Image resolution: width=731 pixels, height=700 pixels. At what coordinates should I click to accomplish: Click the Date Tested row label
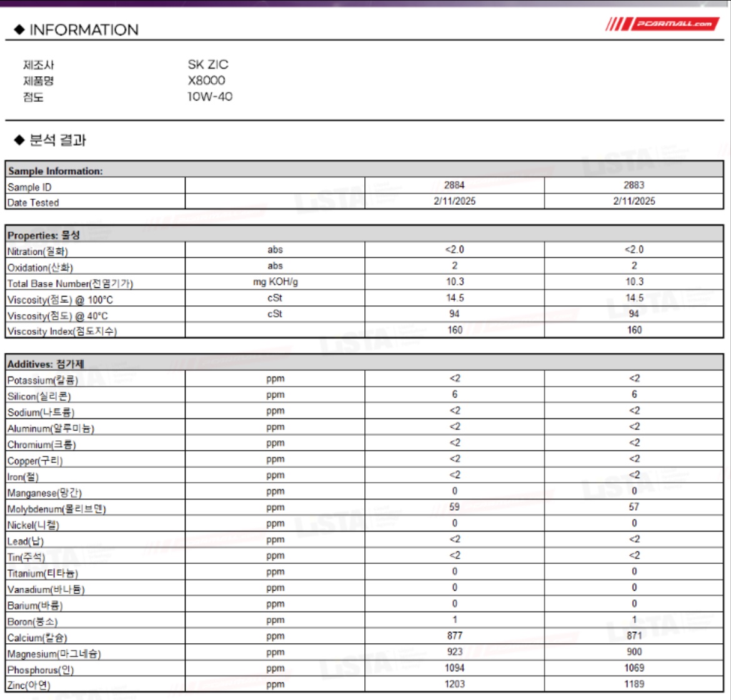[x=33, y=203]
